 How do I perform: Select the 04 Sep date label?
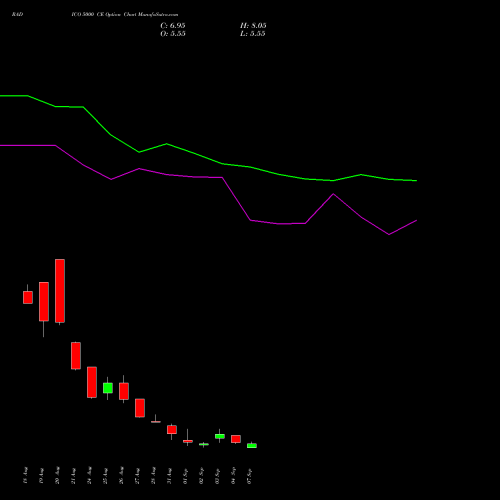[234, 475]
